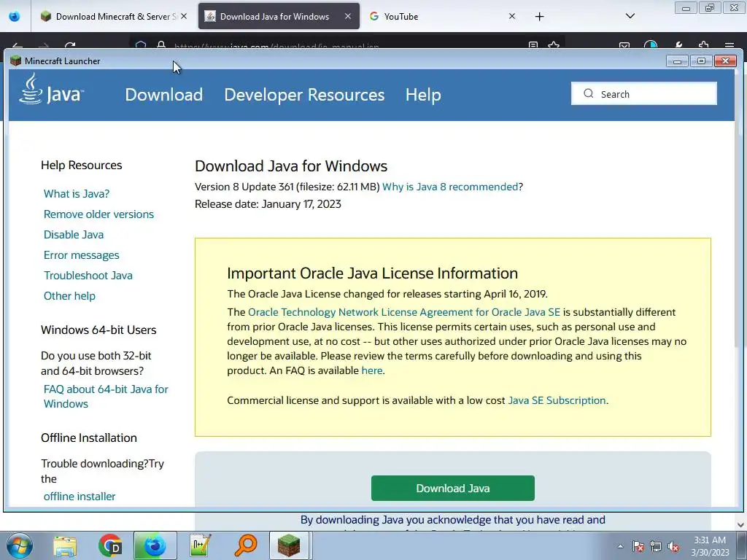Open the 'What is Java?' link
This screenshot has height=560, width=747.
(76, 194)
